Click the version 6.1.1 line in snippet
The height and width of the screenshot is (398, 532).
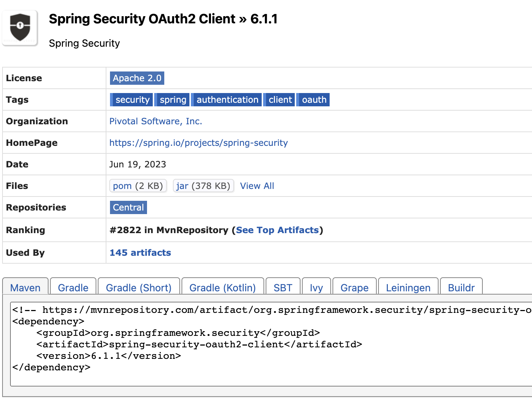(x=109, y=356)
